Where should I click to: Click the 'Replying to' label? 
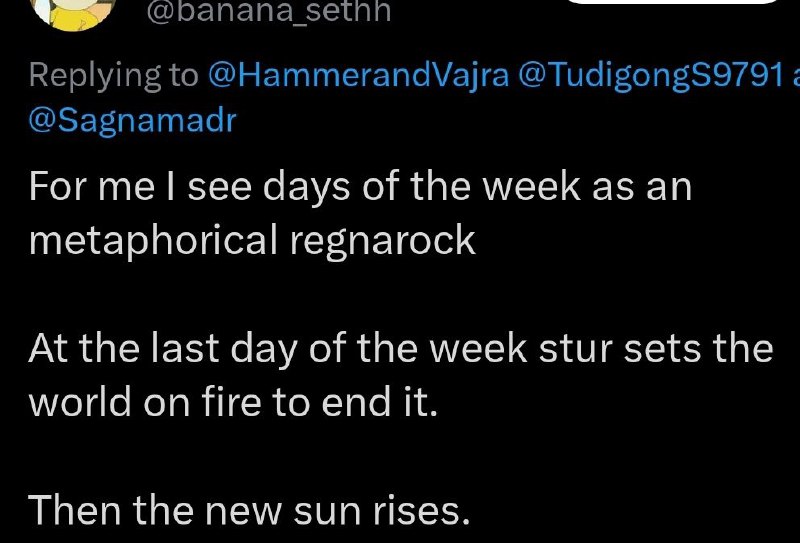[x=114, y=77]
